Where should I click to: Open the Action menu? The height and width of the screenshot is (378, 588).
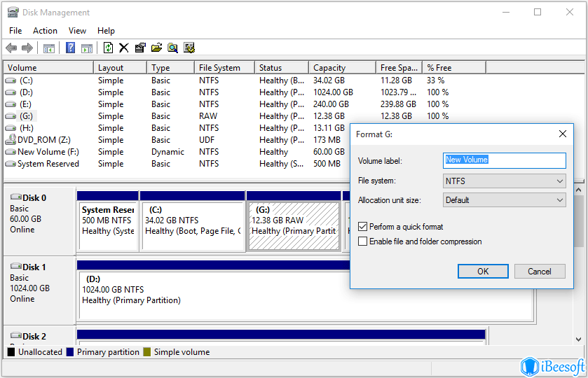(x=45, y=31)
